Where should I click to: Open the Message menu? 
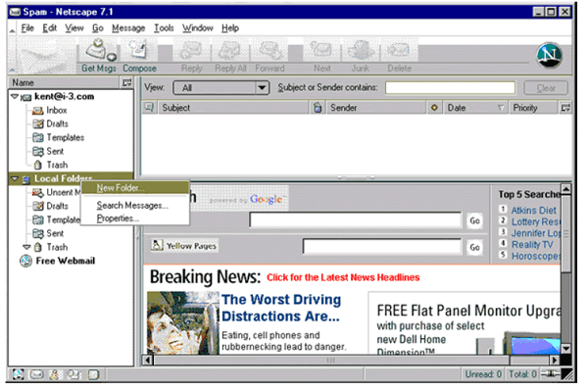point(128,28)
